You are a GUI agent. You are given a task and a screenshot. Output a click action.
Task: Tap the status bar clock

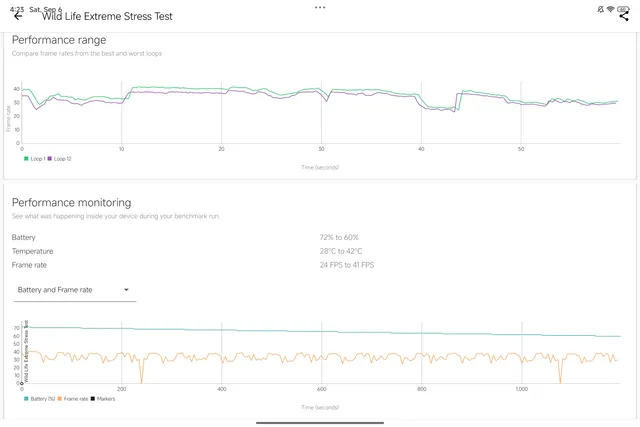[15, 9]
